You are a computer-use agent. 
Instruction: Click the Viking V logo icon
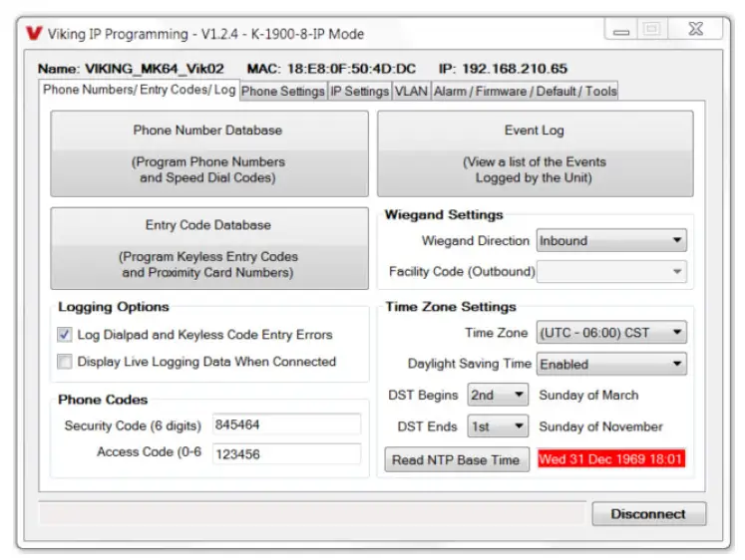[x=34, y=33]
